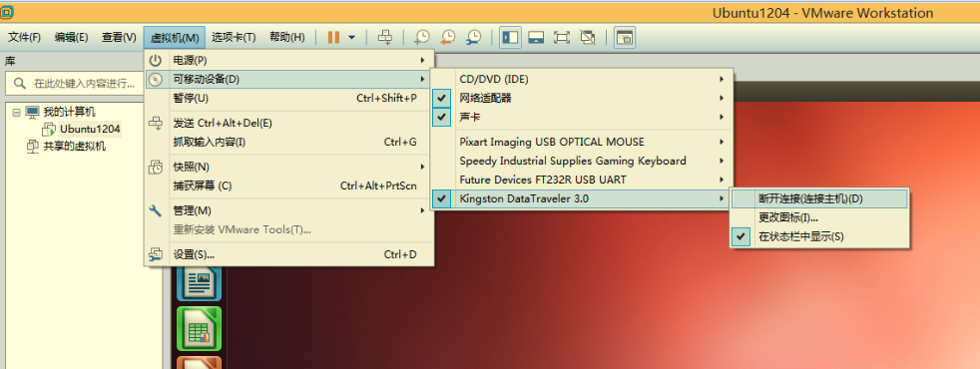Image resolution: width=980 pixels, height=369 pixels.
Task: Open the 选项卡(T) menu
Action: [234, 38]
